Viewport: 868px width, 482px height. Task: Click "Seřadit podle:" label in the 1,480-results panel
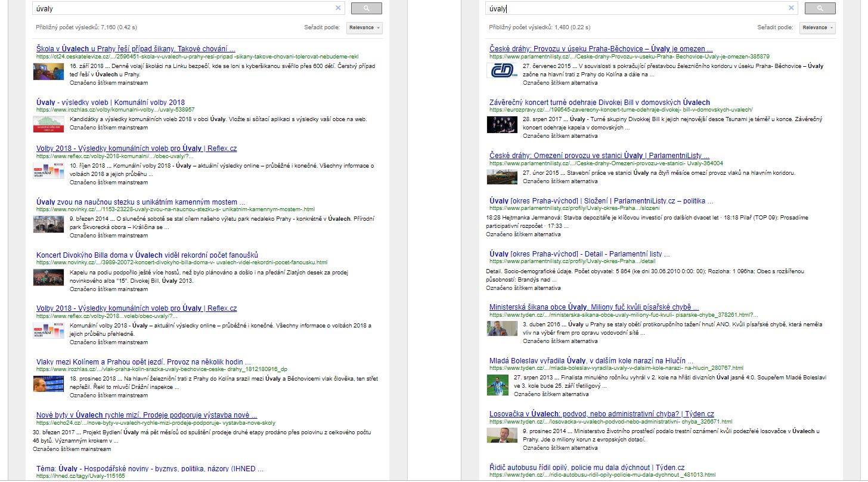point(775,27)
